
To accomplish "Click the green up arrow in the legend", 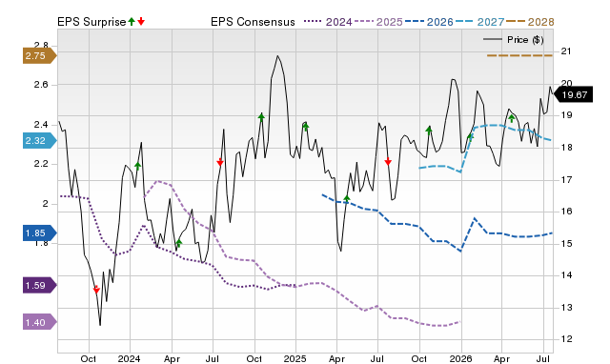I will [132, 21].
